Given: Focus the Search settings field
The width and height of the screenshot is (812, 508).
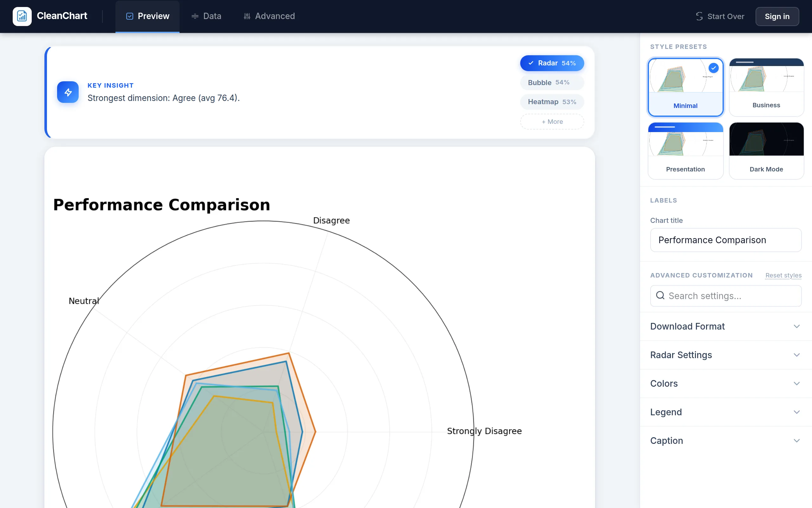Looking at the screenshot, I should 726,296.
